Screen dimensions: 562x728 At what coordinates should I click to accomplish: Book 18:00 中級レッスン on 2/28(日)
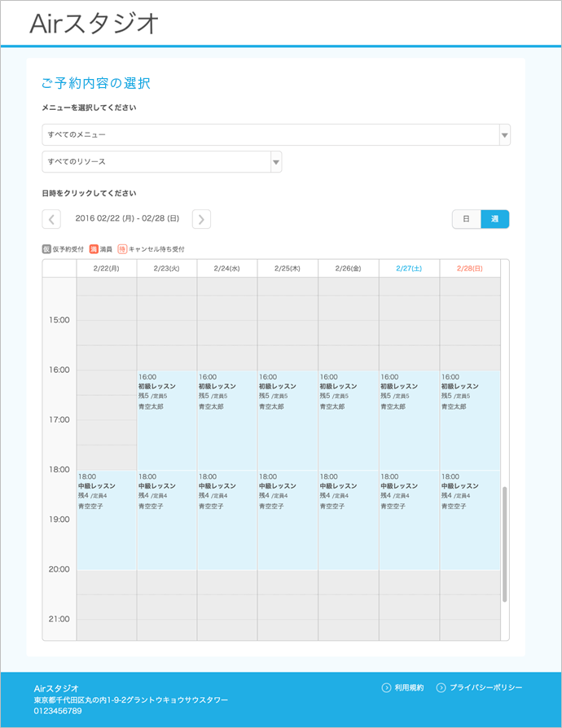[470, 520]
